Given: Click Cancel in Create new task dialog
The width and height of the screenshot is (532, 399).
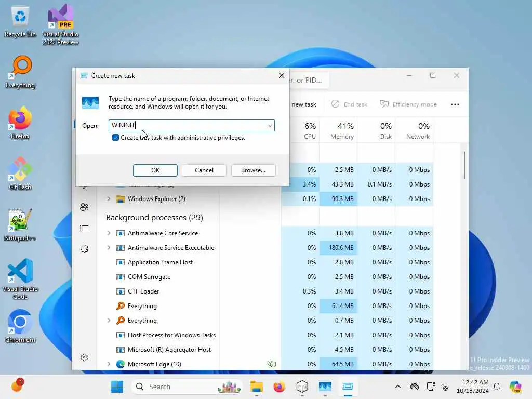Looking at the screenshot, I should coord(204,170).
